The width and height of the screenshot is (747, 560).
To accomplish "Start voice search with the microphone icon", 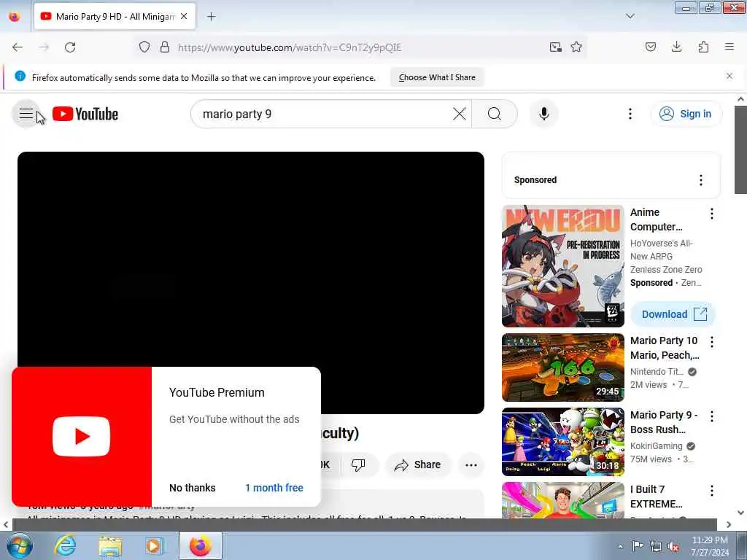I will tap(543, 114).
